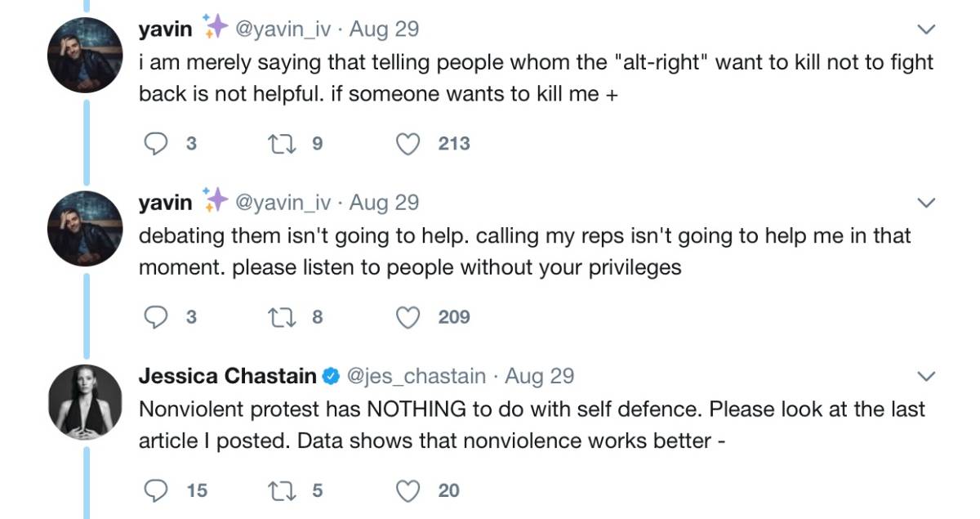Expand options chevron on Jessica Chastain's tweet

pos(925,376)
